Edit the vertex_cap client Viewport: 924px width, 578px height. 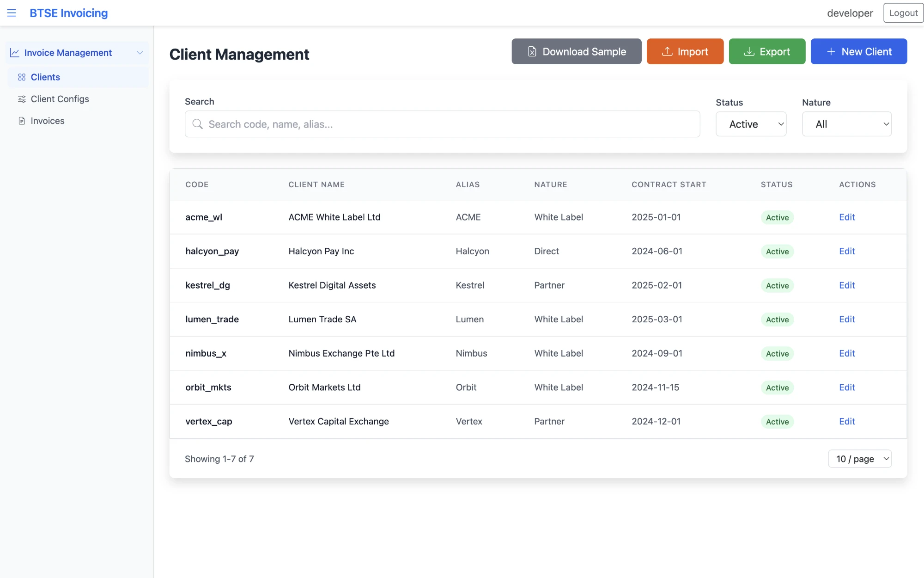click(x=846, y=421)
